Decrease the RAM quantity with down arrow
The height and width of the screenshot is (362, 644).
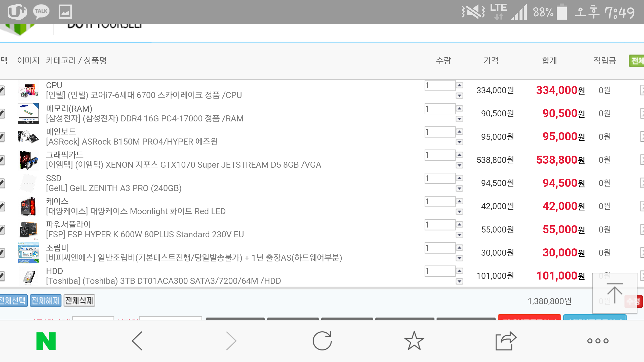[x=459, y=119]
